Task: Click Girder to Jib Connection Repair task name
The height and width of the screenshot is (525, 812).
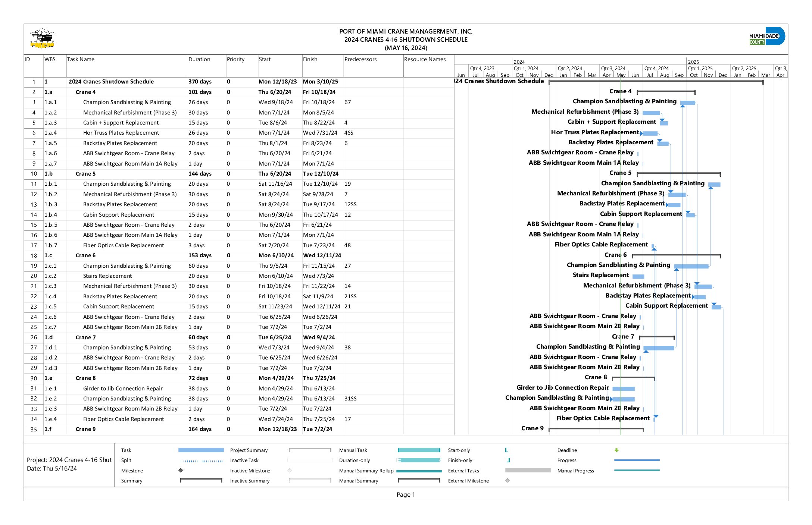Action: point(123,389)
